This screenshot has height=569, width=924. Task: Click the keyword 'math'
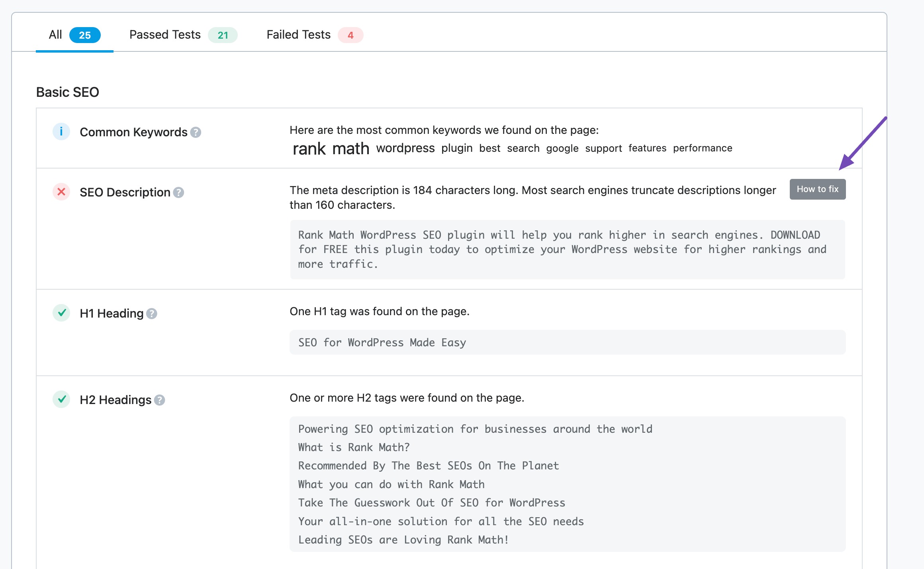[351, 149]
